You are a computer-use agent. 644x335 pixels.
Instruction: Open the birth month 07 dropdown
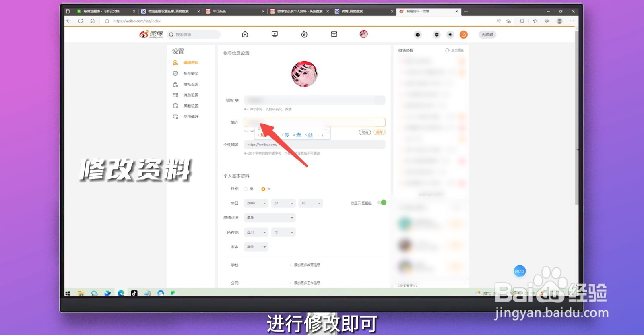(283, 203)
